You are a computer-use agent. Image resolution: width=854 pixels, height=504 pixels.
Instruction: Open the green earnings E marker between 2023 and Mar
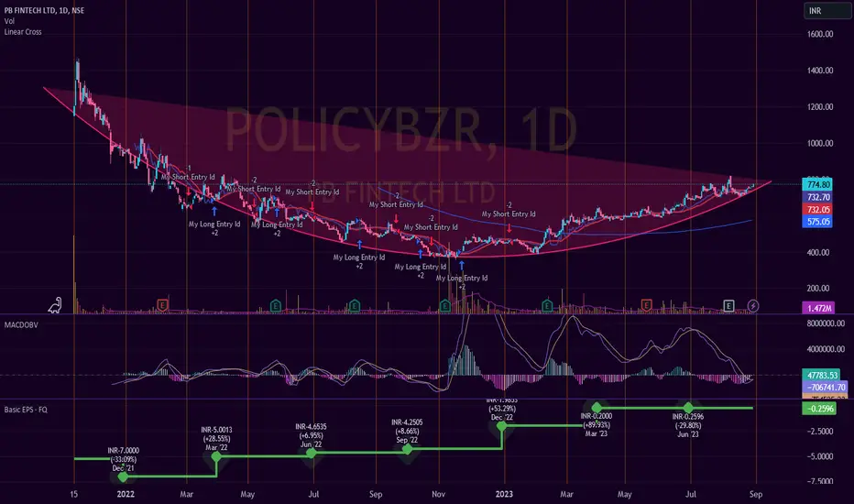tap(547, 306)
